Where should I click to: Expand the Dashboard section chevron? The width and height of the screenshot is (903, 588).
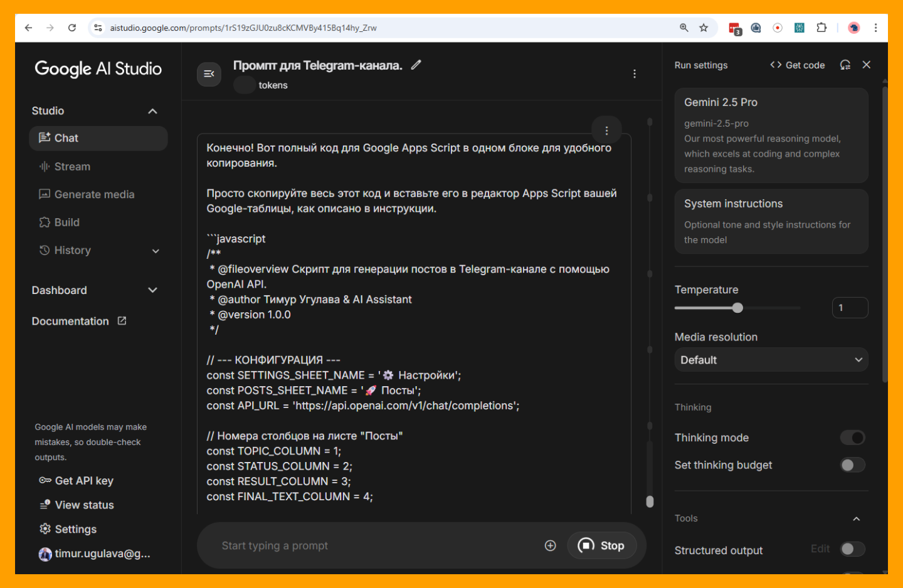[152, 290]
